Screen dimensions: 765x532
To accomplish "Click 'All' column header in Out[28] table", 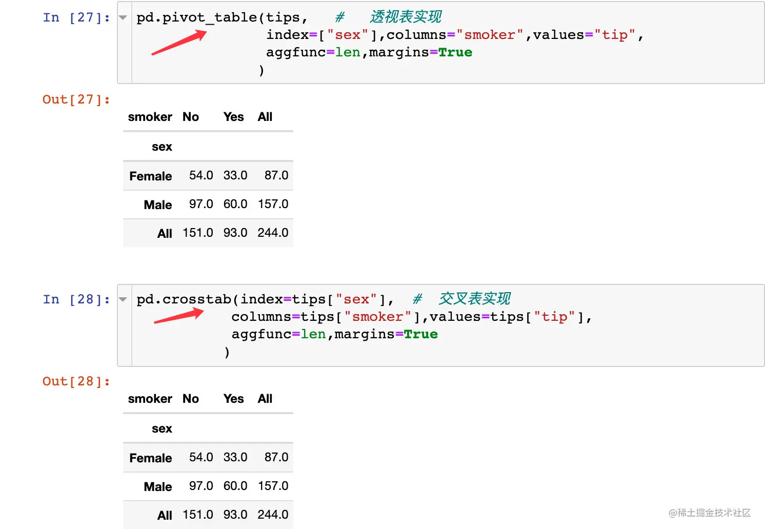I will pyautogui.click(x=265, y=399).
